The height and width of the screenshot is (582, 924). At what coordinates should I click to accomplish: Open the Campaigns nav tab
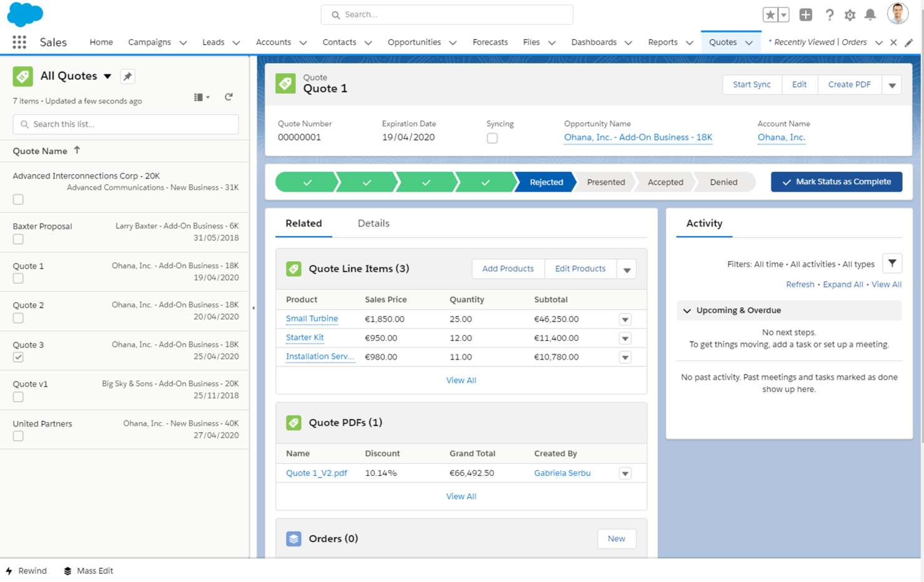click(x=149, y=42)
